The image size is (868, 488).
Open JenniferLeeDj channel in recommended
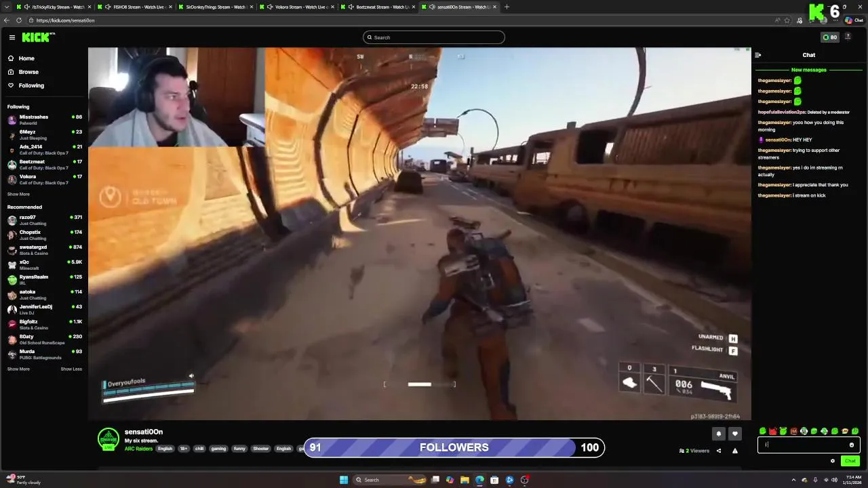(x=44, y=310)
